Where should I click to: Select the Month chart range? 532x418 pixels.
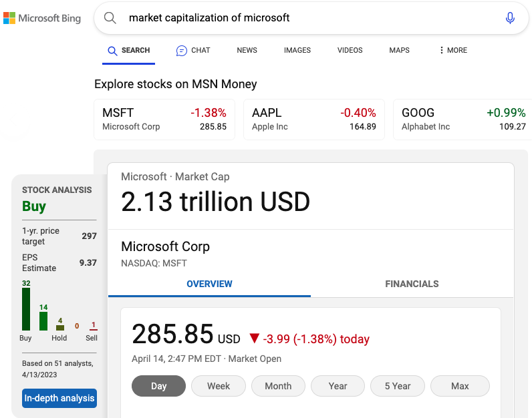point(278,386)
